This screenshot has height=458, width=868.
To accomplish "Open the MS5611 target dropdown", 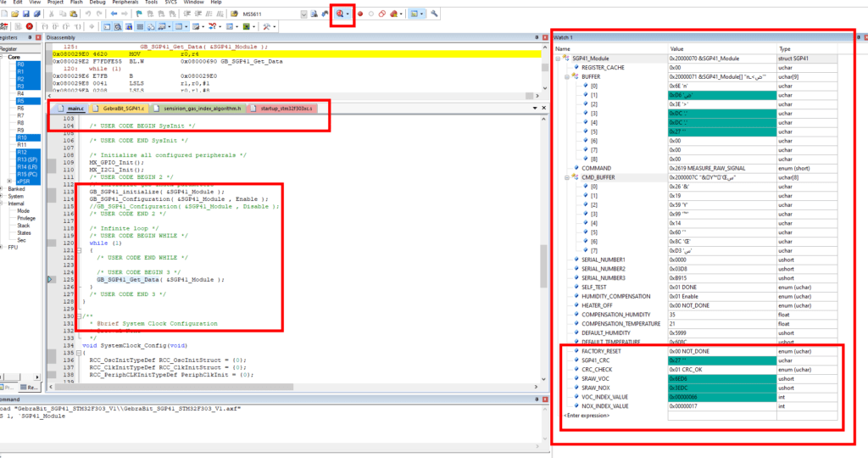I will point(304,14).
